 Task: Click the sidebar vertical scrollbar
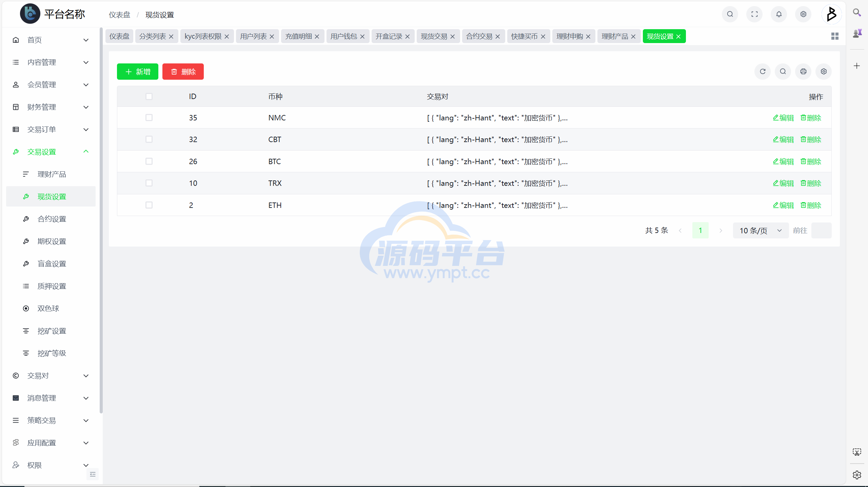(x=101, y=220)
